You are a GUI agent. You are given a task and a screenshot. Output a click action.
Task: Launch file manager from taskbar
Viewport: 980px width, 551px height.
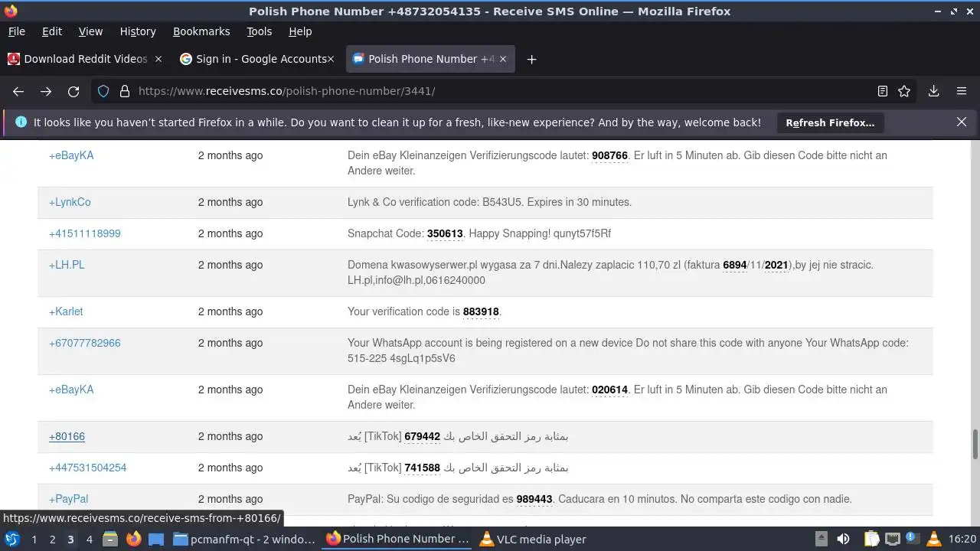[x=110, y=539]
